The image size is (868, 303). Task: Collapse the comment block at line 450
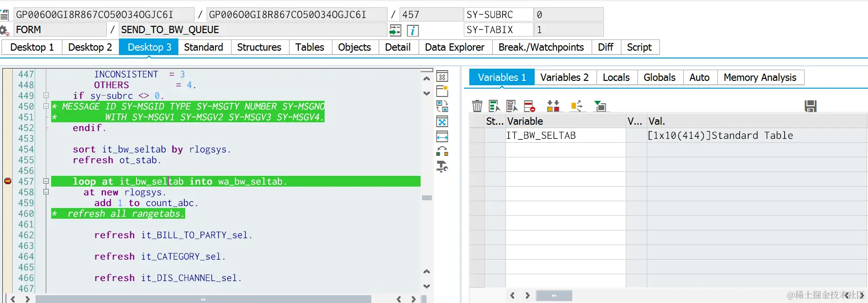point(46,106)
